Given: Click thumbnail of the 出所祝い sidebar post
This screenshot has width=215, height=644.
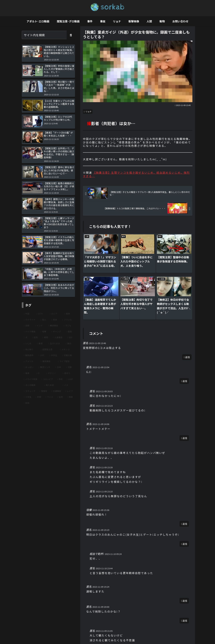Looking at the screenshot, I should (32, 153).
